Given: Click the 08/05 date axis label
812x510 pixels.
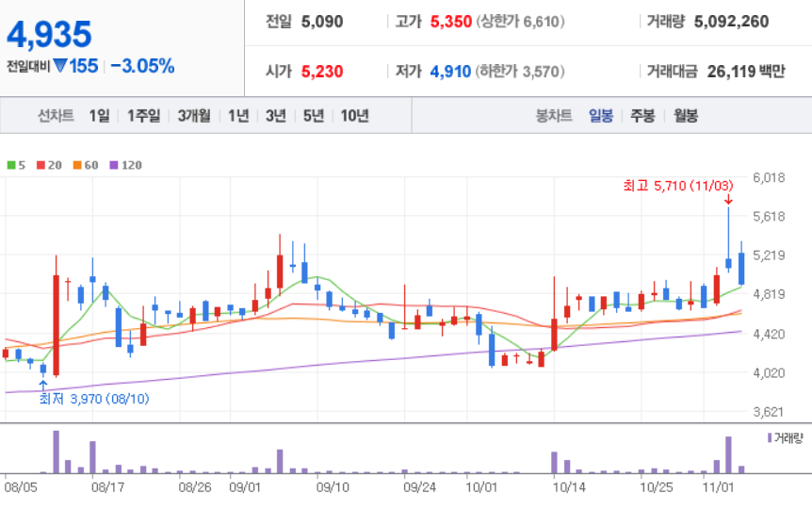Looking at the screenshot, I should click(x=21, y=487).
